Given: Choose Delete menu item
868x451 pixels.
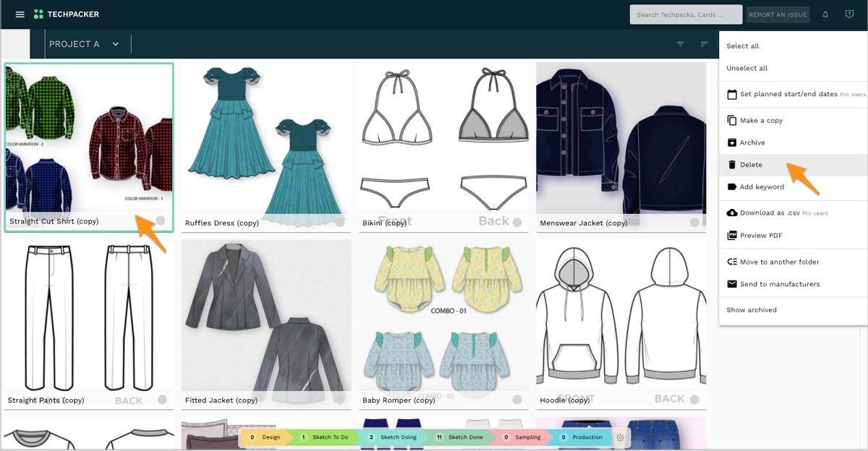Looking at the screenshot, I should 793,165.
